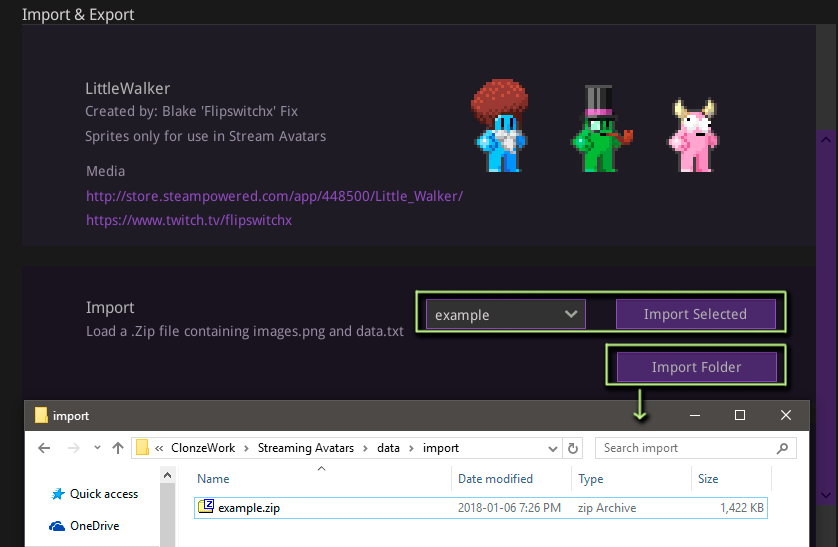Screen dimensions: 838x547
Task: Click the pink horned sprite
Action: pyautogui.click(x=693, y=135)
